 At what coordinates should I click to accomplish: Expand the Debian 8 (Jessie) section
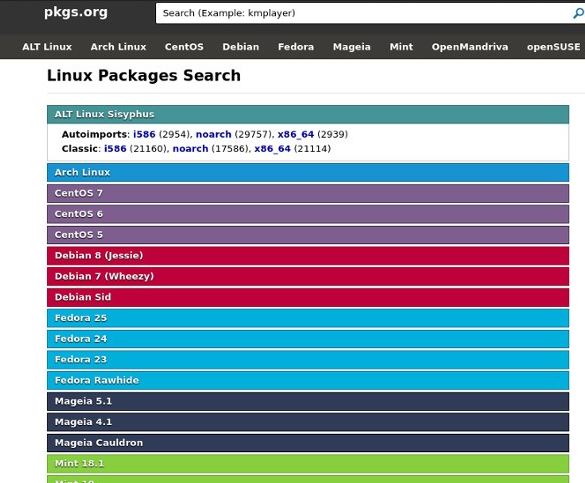point(308,255)
